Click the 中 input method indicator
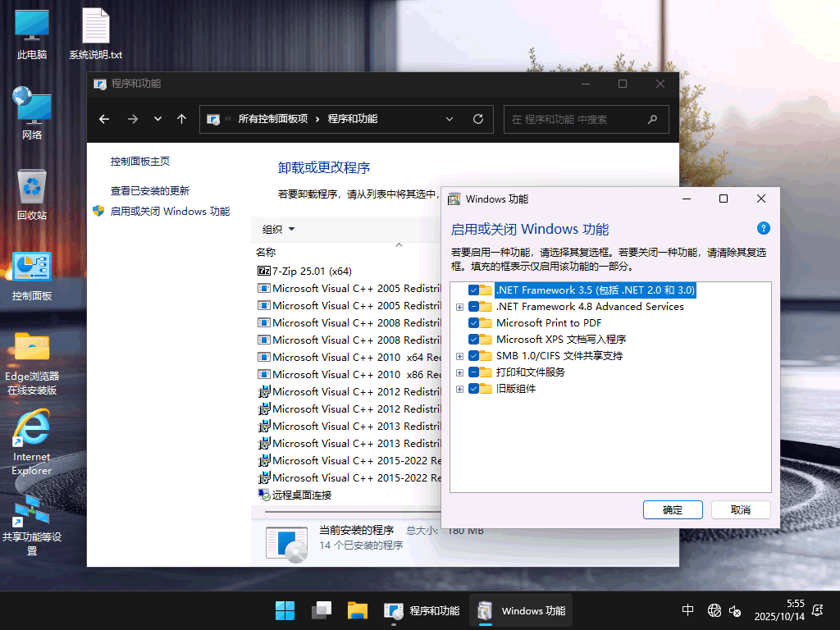The width and height of the screenshot is (840, 630). (x=688, y=610)
